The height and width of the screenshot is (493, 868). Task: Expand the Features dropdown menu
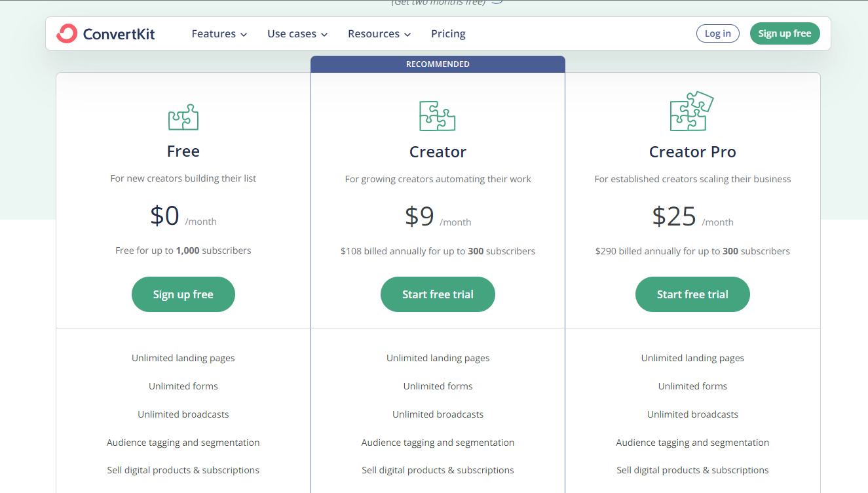coord(219,33)
